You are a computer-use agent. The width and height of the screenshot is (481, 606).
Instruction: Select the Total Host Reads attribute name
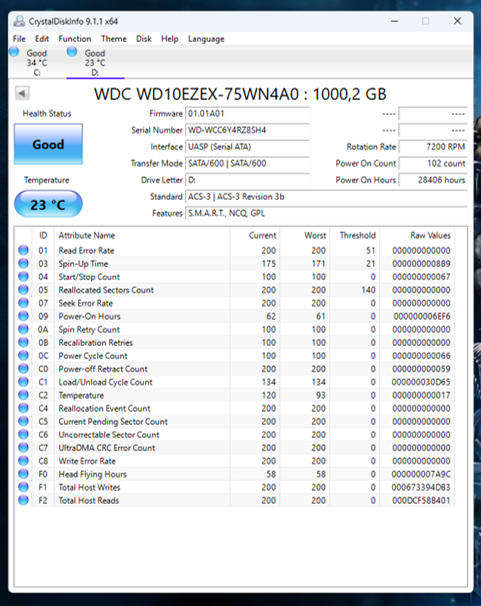88,500
